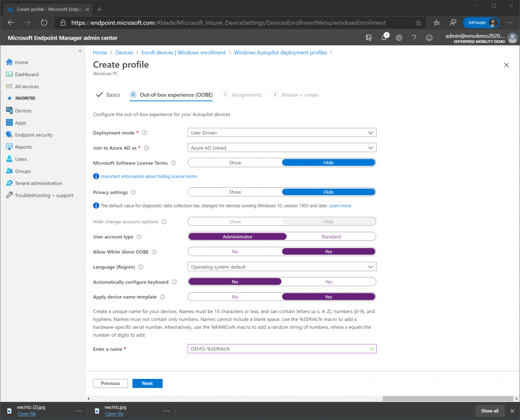Open Tenant administration in the sidebar
Image resolution: width=520 pixels, height=420 pixels.
pyautogui.click(x=34, y=183)
